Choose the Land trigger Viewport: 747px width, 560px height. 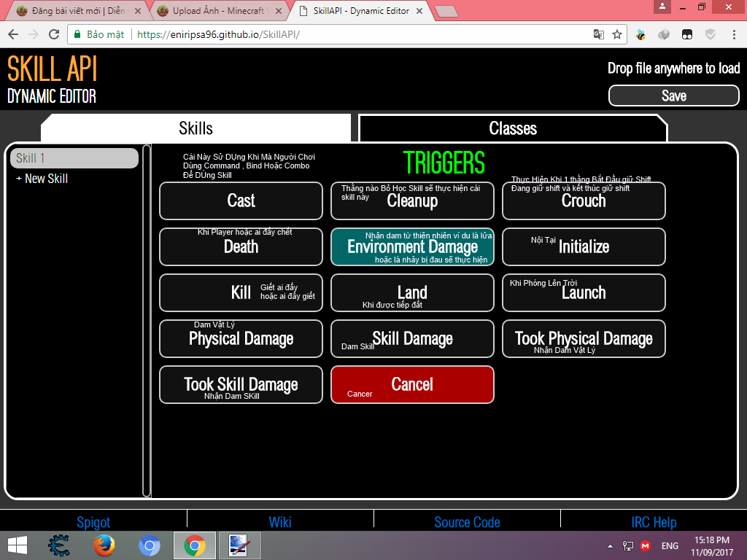[412, 292]
